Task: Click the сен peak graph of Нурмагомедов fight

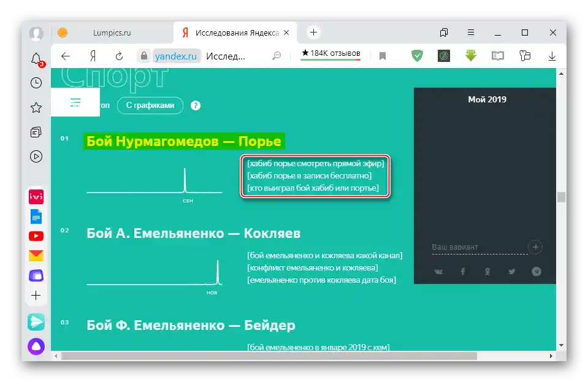Action: [x=154, y=181]
